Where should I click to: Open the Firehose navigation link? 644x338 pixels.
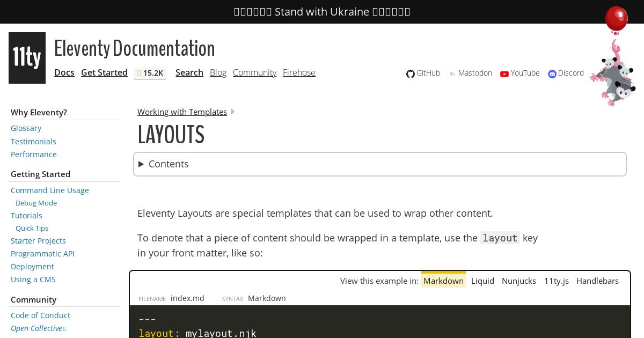(299, 72)
